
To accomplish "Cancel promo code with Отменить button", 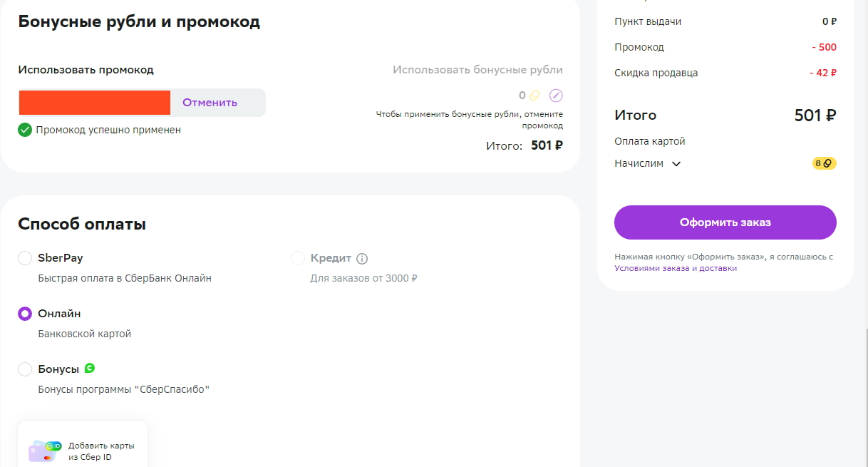I will click(x=210, y=102).
